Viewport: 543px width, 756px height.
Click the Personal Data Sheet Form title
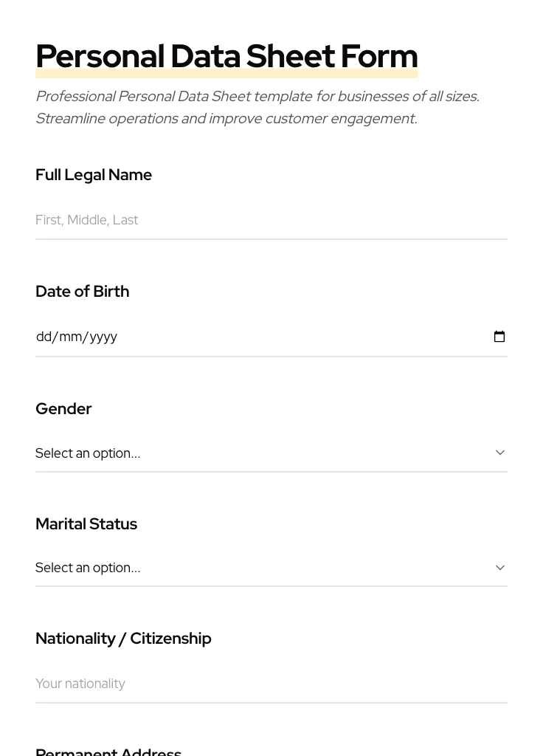point(226,56)
